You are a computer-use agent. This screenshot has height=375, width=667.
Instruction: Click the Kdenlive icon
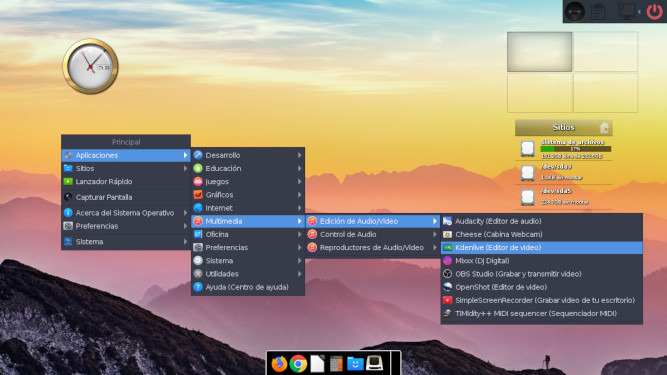point(447,247)
